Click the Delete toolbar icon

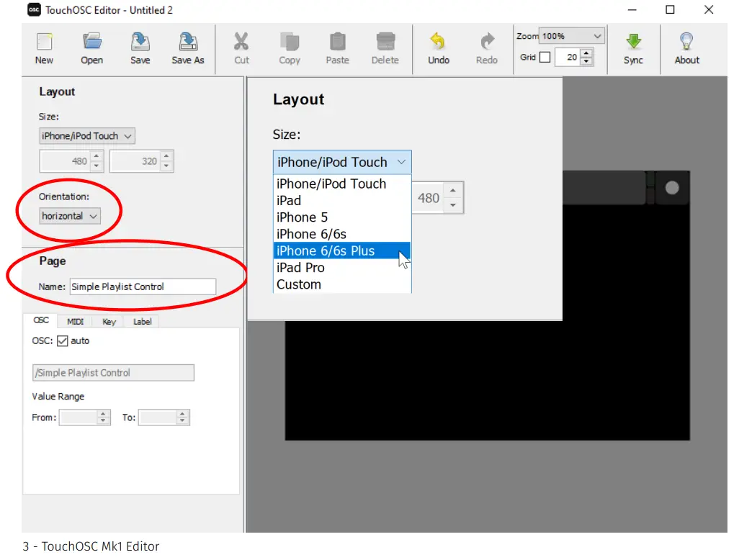coord(385,42)
